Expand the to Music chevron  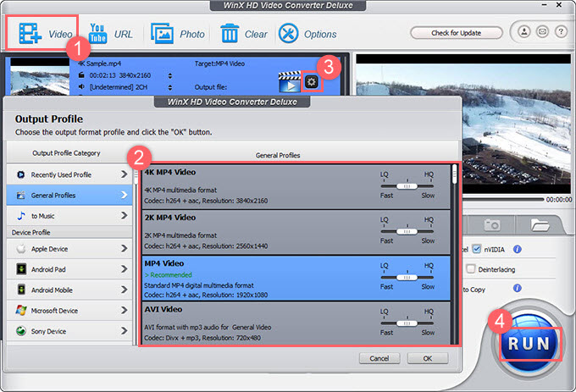tap(125, 215)
